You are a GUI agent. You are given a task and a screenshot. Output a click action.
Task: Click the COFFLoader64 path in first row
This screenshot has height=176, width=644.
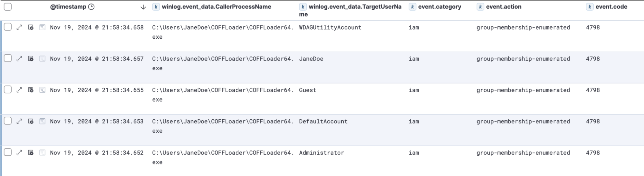[223, 28]
